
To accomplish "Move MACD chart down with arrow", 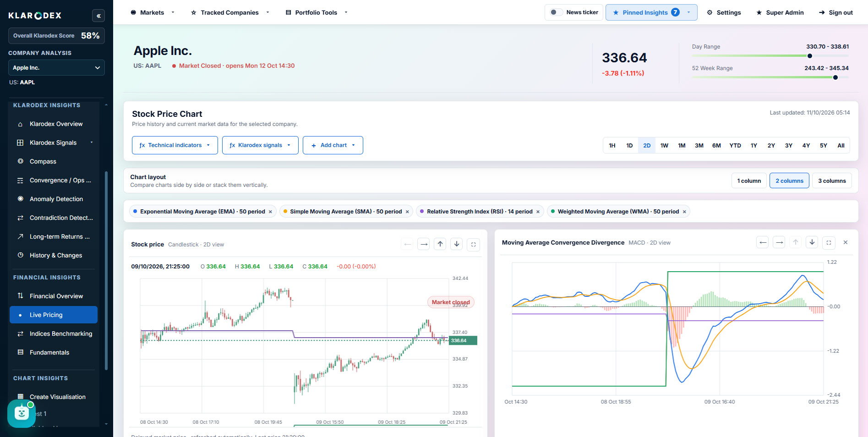I will click(x=812, y=242).
